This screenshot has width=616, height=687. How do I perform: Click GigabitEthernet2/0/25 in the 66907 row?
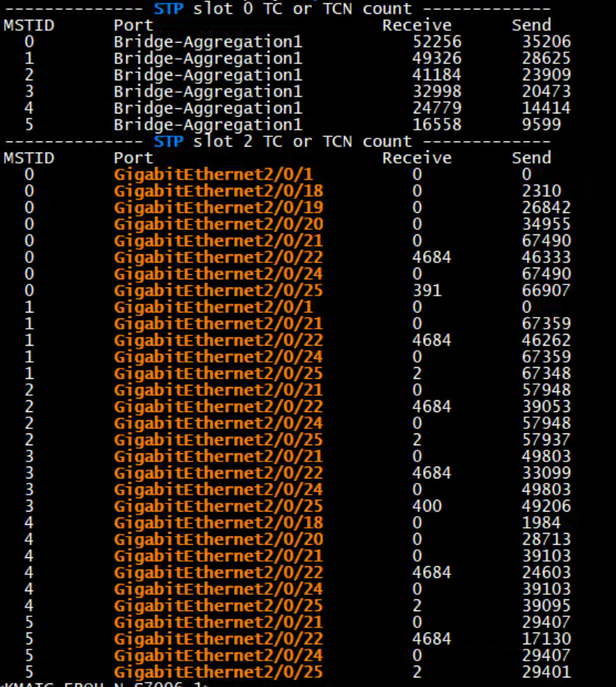219,291
